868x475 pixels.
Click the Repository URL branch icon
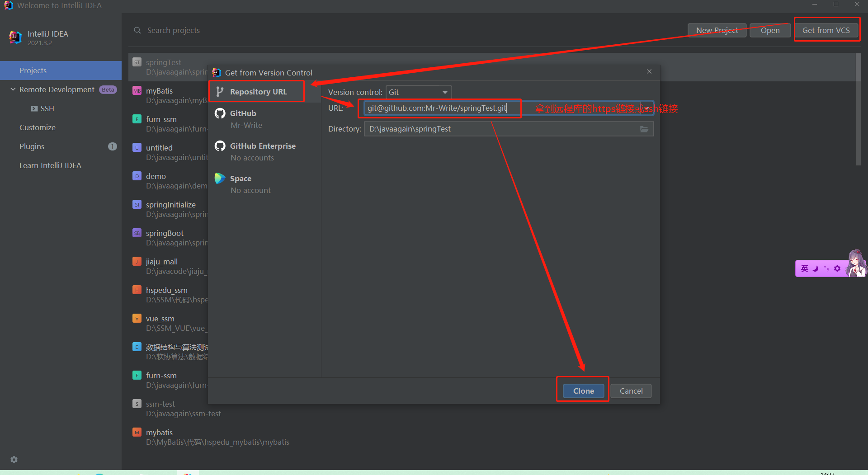tap(220, 92)
